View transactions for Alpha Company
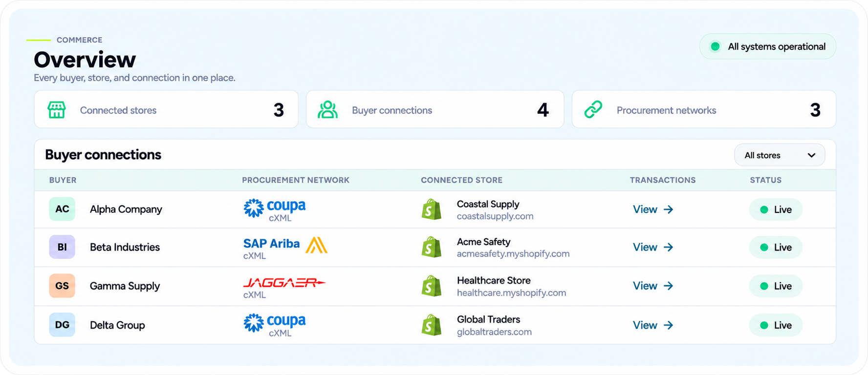This screenshot has width=868, height=375. click(653, 209)
